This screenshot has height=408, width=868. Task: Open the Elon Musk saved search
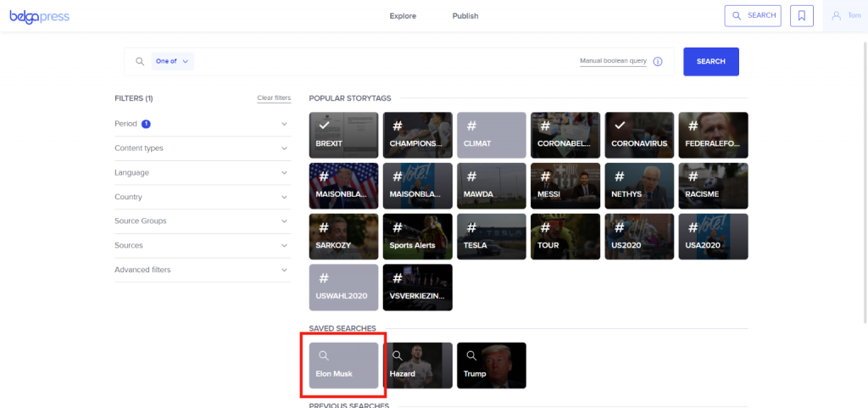(344, 366)
